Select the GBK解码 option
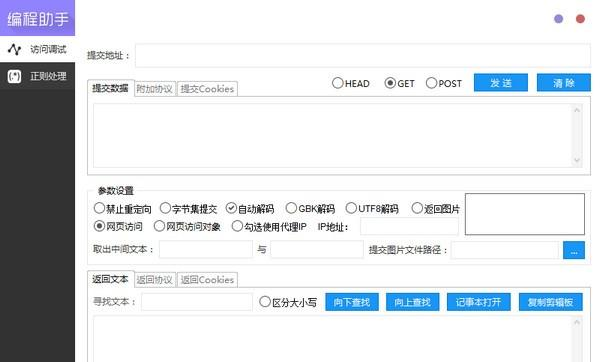600x362 pixels. (310, 209)
